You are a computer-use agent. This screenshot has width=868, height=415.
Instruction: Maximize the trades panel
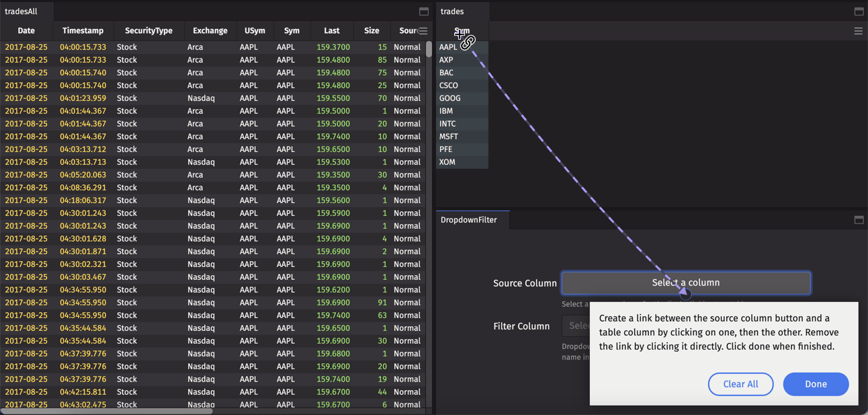pyautogui.click(x=859, y=11)
